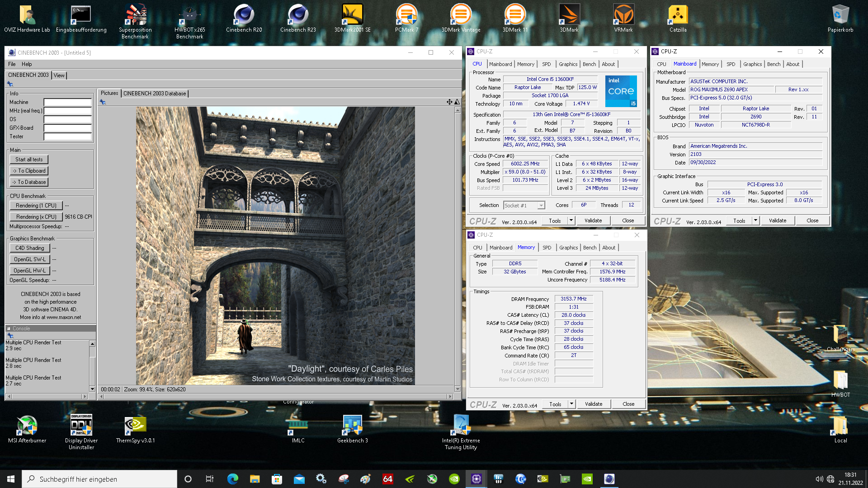Open the Help menu in Cinebench 2003
Image resolution: width=868 pixels, height=488 pixels.
click(27, 64)
